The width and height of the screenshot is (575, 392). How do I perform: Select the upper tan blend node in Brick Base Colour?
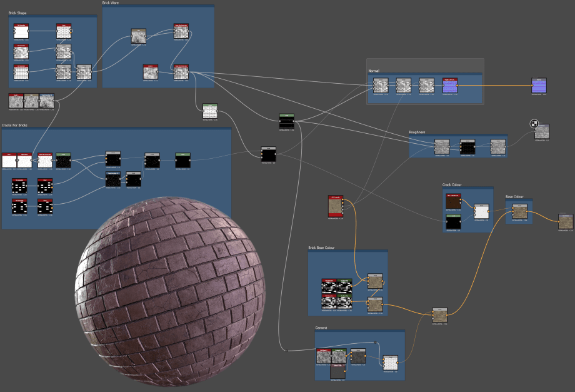375,281
